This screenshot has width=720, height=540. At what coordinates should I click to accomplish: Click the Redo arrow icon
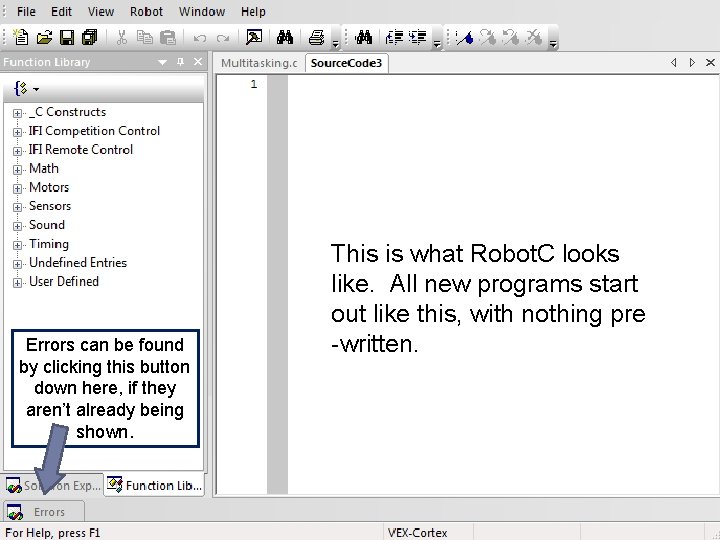[223, 38]
